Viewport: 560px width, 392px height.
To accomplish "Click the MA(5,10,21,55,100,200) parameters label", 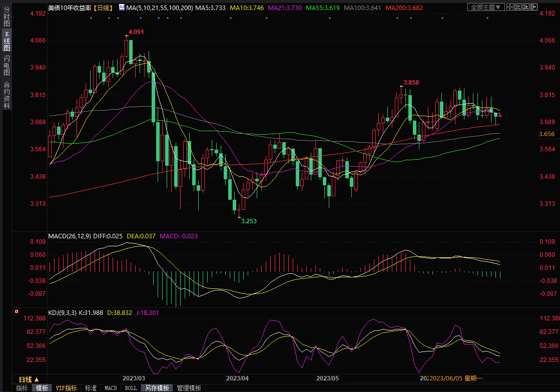I will coord(160,8).
